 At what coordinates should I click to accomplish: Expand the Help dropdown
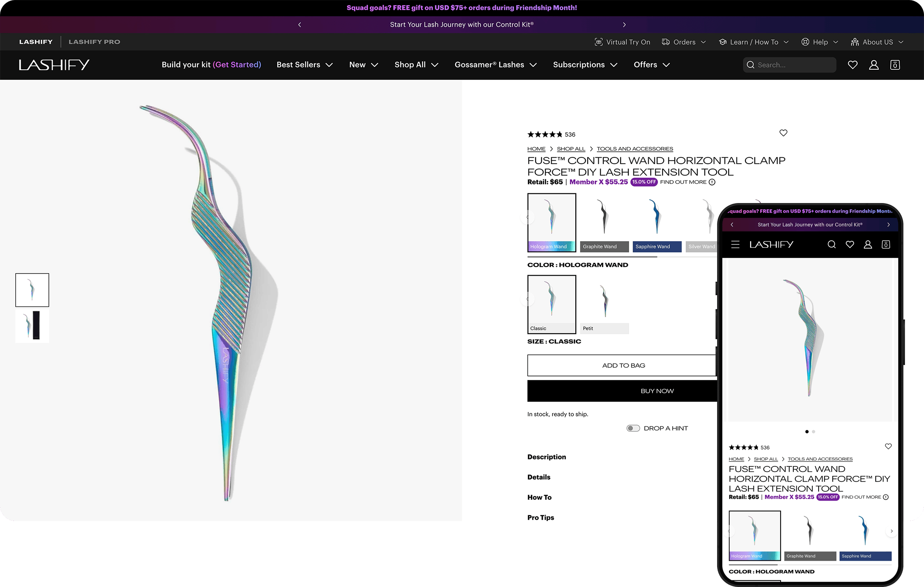pyautogui.click(x=819, y=42)
